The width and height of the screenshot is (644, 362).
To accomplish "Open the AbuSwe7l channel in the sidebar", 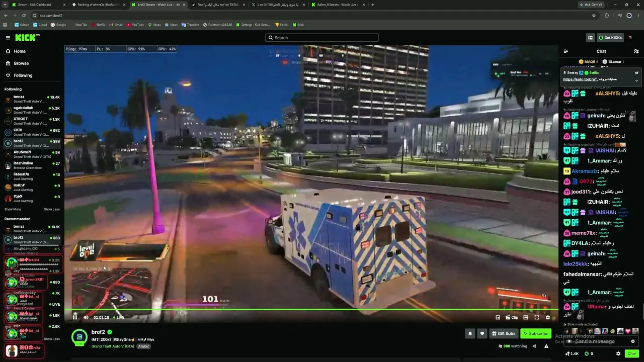I will (x=32, y=154).
